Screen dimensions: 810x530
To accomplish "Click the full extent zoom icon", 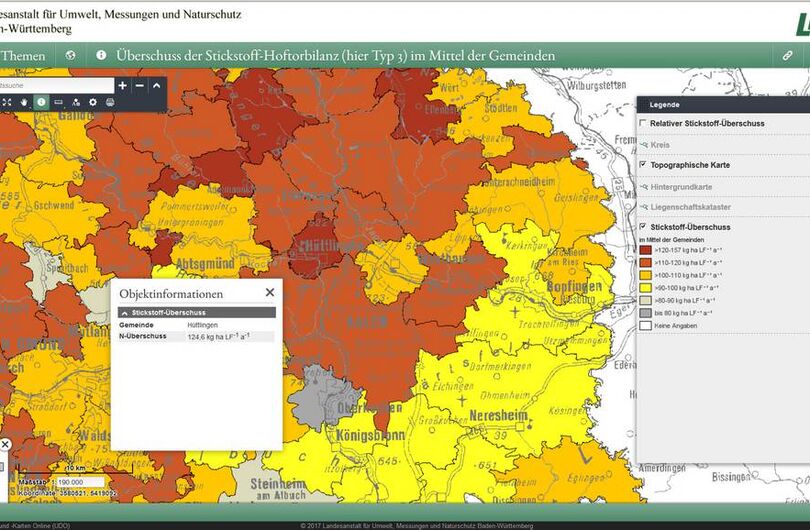I will click(x=7, y=102).
